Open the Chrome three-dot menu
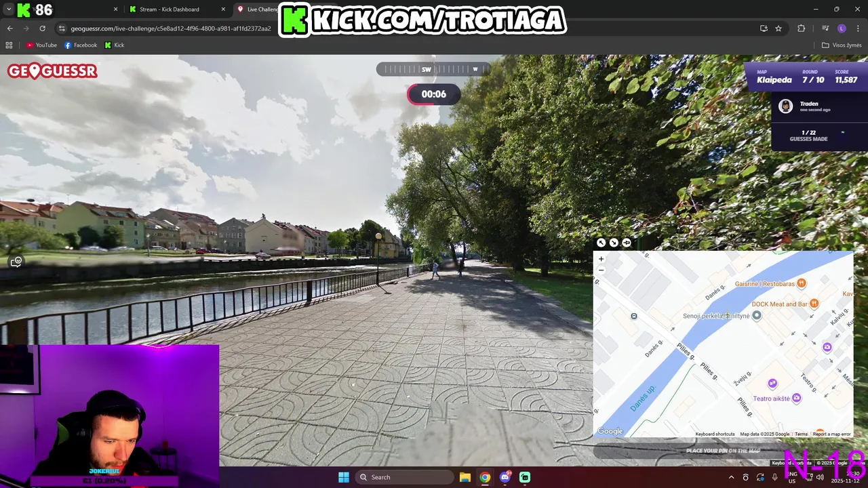 click(x=858, y=28)
